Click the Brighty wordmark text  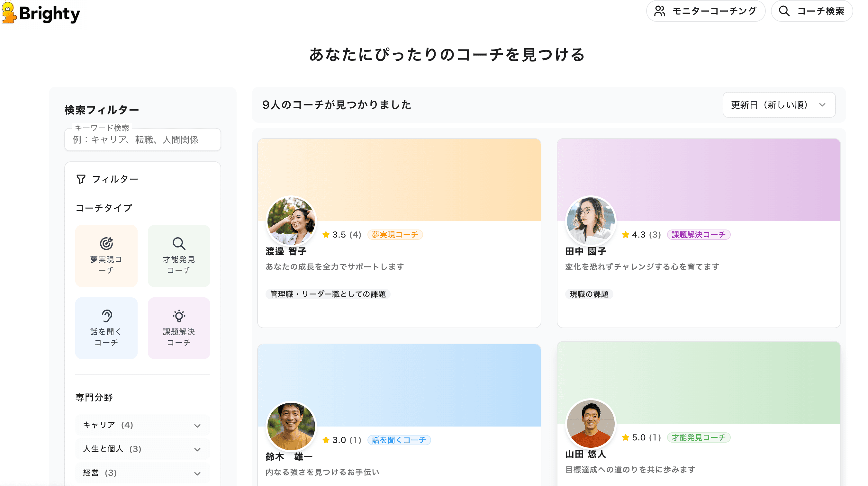click(x=50, y=14)
